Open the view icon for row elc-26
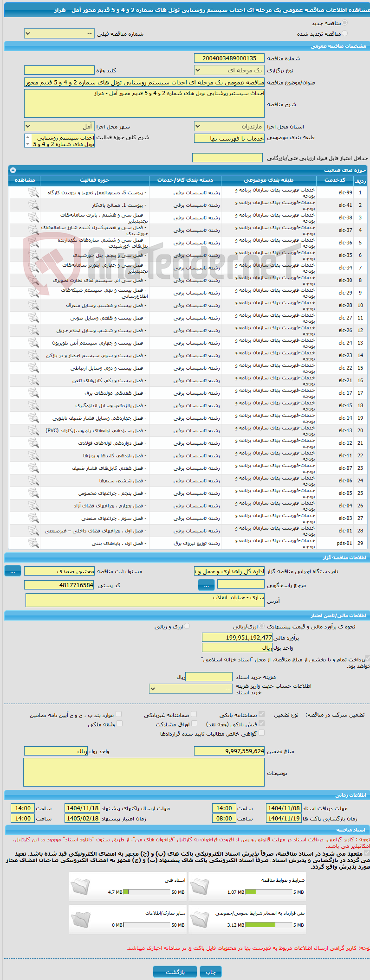 click(x=33, y=330)
